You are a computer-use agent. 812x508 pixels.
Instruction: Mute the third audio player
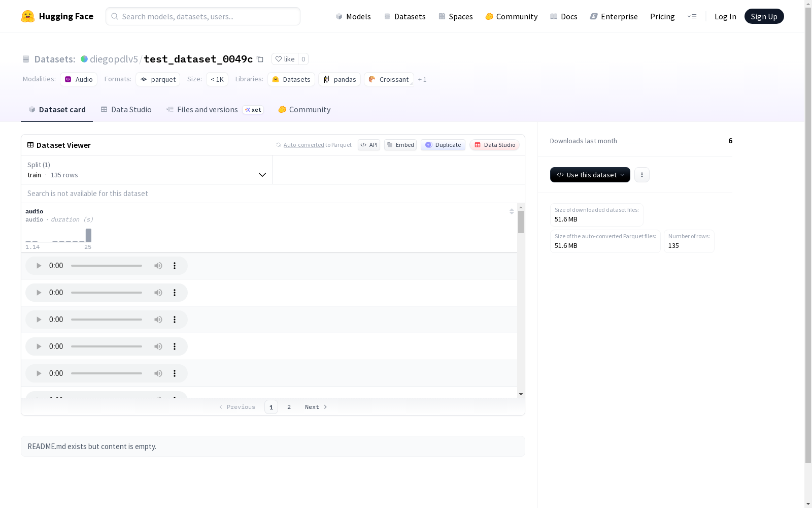pyautogui.click(x=158, y=320)
